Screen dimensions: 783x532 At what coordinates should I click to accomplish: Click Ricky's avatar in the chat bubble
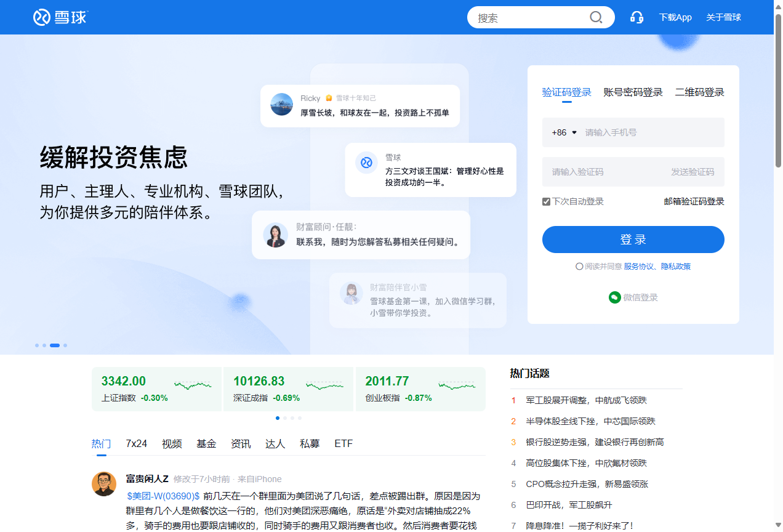281,105
